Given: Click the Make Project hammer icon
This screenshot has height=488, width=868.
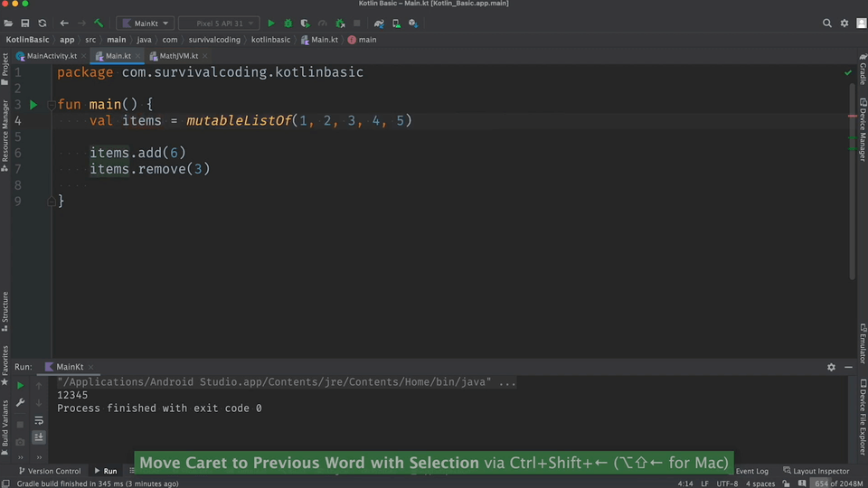Looking at the screenshot, I should (x=99, y=23).
